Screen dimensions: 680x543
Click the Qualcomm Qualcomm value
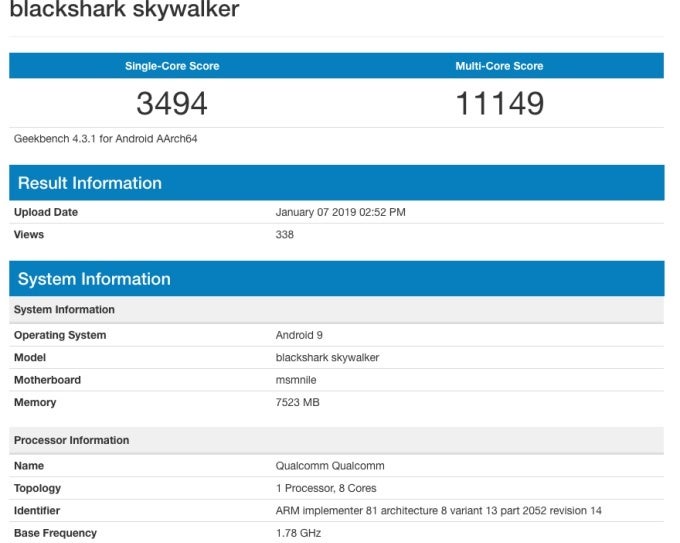click(x=330, y=466)
